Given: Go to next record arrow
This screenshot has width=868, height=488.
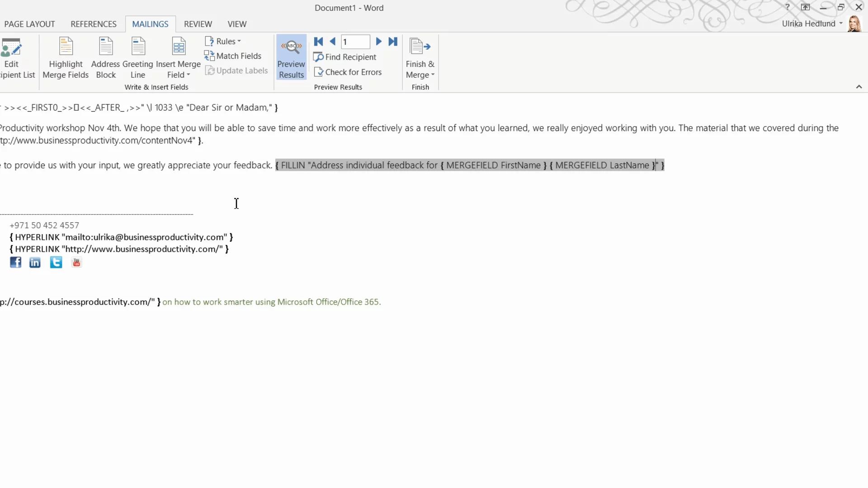Looking at the screenshot, I should click(x=379, y=42).
